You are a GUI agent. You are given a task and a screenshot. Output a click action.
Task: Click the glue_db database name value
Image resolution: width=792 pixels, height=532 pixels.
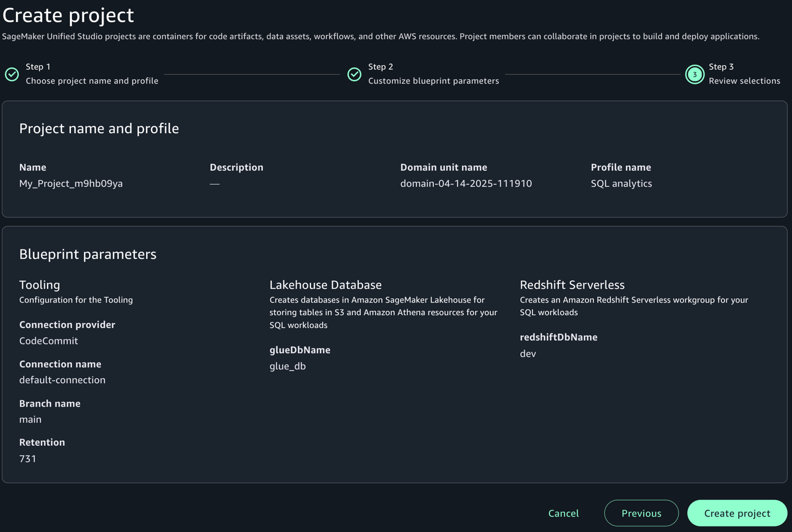click(x=287, y=366)
